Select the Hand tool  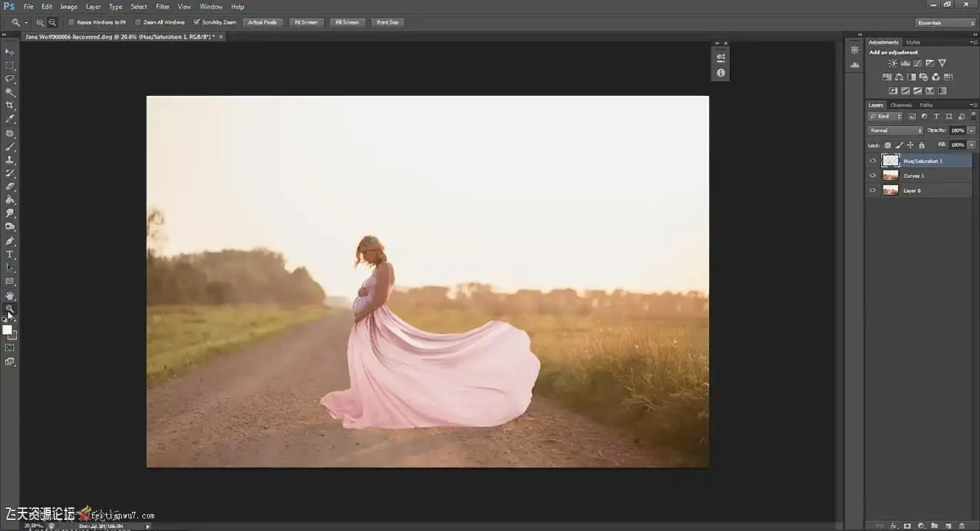coord(10,295)
